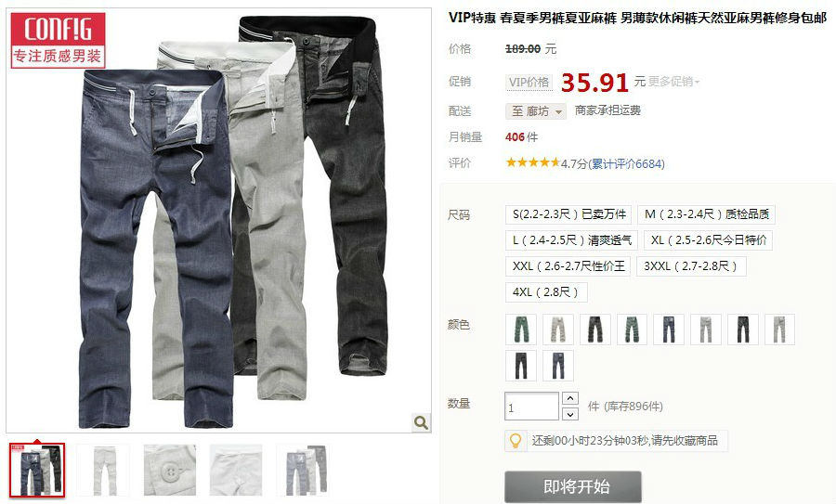Open the 至 廊坊 delivery location dropdown
This screenshot has width=836, height=504.
536,110
